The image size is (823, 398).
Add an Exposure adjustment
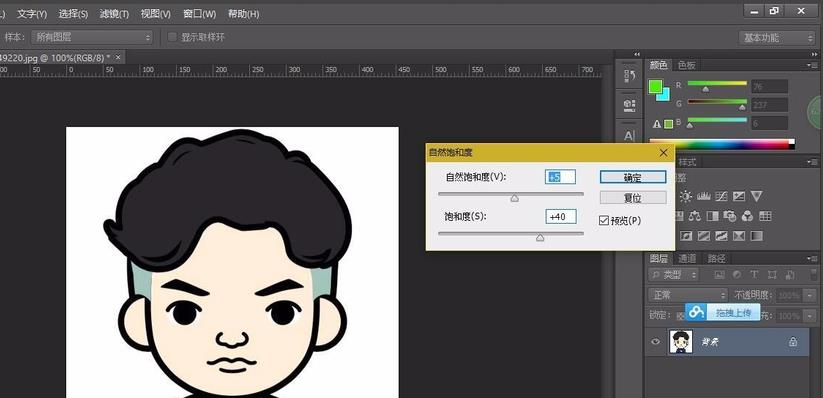point(738,196)
